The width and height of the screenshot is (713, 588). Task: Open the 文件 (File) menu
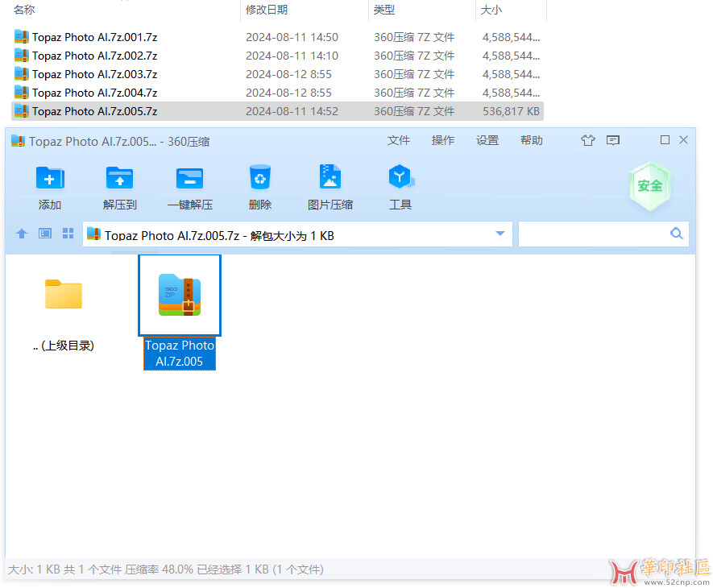tap(399, 141)
